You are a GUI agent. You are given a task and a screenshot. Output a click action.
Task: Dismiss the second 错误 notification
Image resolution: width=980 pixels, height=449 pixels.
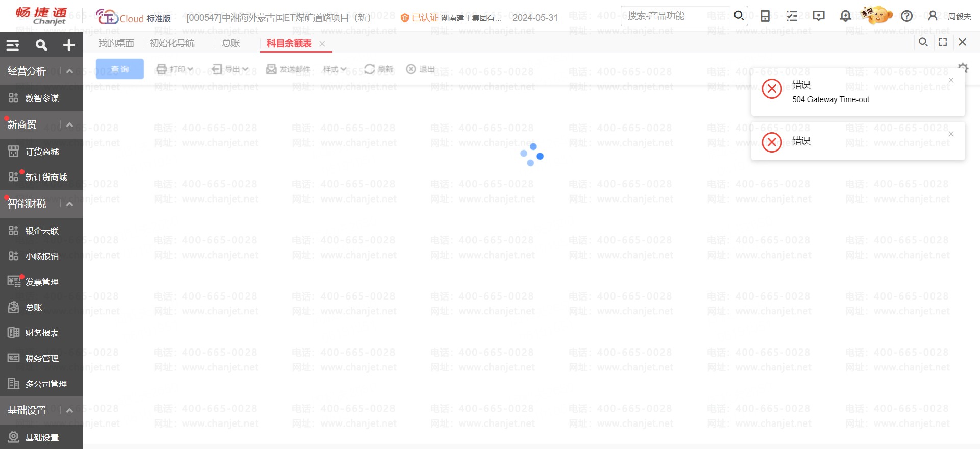[951, 134]
